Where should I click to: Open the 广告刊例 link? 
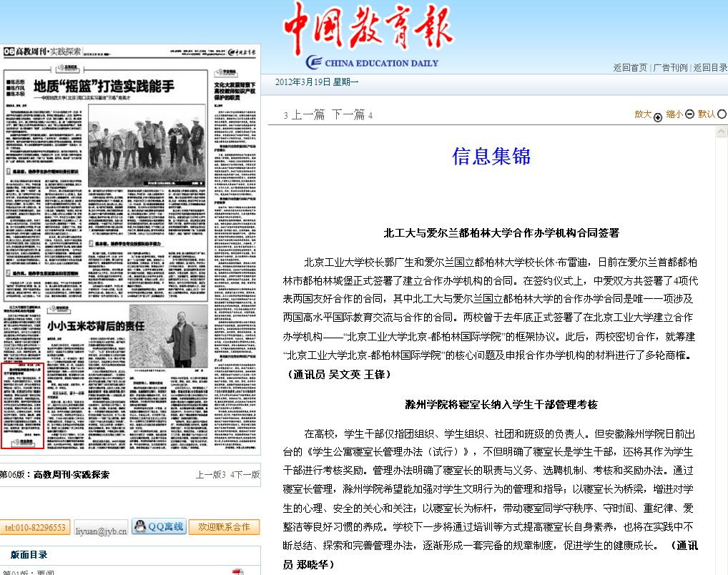tap(670, 68)
